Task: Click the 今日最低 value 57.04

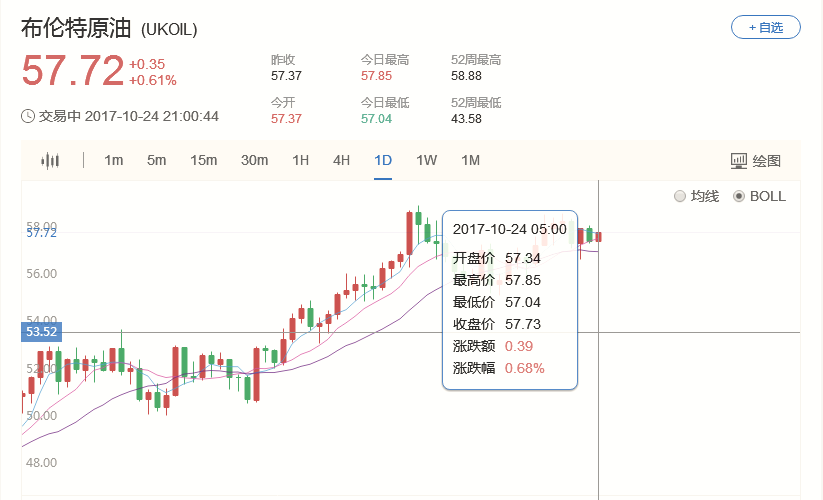Action: (376, 119)
